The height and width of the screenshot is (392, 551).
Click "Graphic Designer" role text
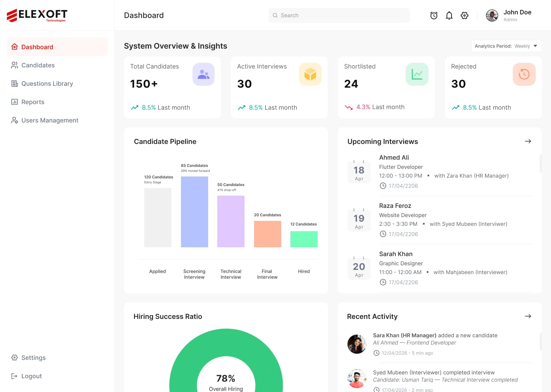(401, 263)
